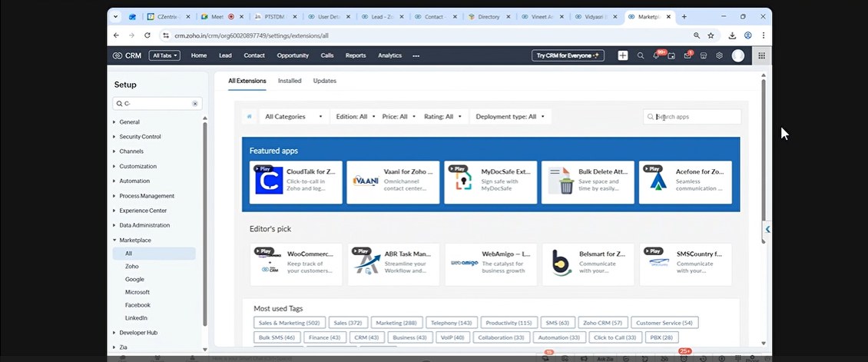Viewport: 868px width, 362px height.
Task: Switch to the Installed tab
Action: click(x=290, y=81)
